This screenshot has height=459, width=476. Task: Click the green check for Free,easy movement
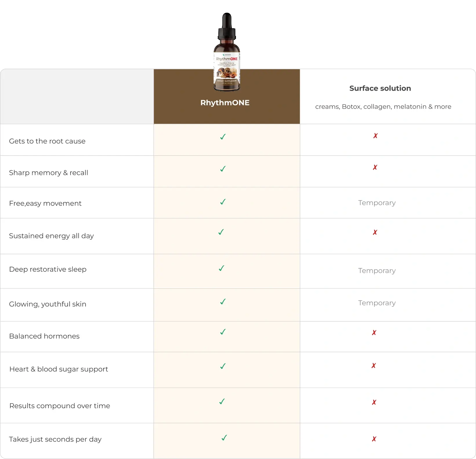[223, 202]
